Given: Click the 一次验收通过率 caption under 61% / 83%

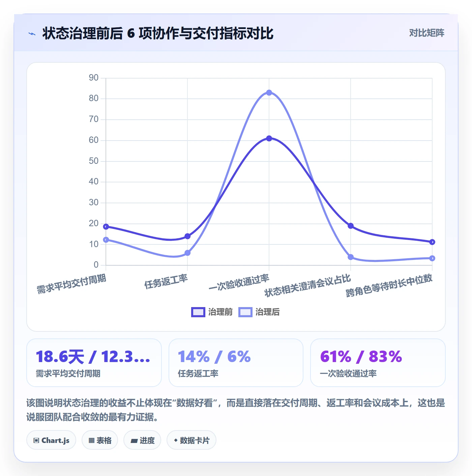Looking at the screenshot, I should tap(348, 374).
